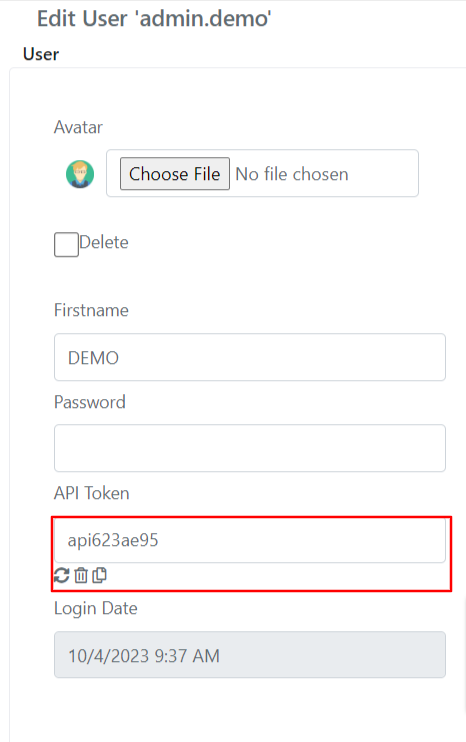Copy the API token to clipboard
The height and width of the screenshot is (742, 466).
pyautogui.click(x=99, y=575)
